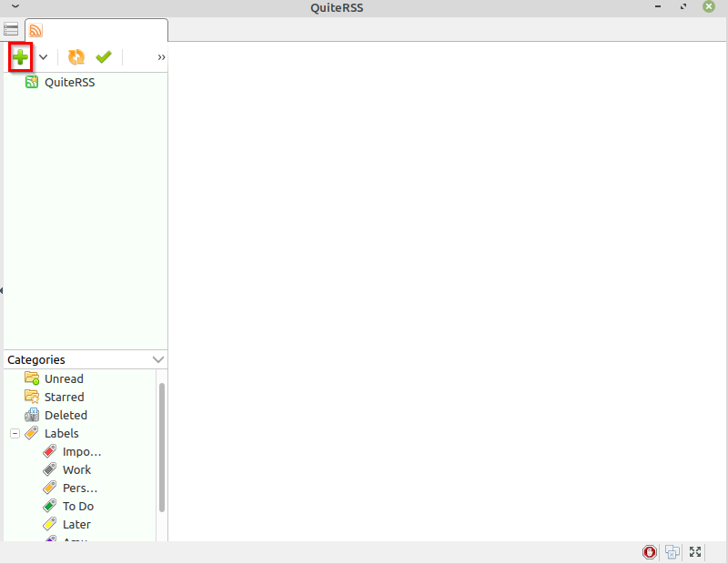Hide the feeds panel with left edge arrow
This screenshot has height=564, width=728.
tap(2, 290)
